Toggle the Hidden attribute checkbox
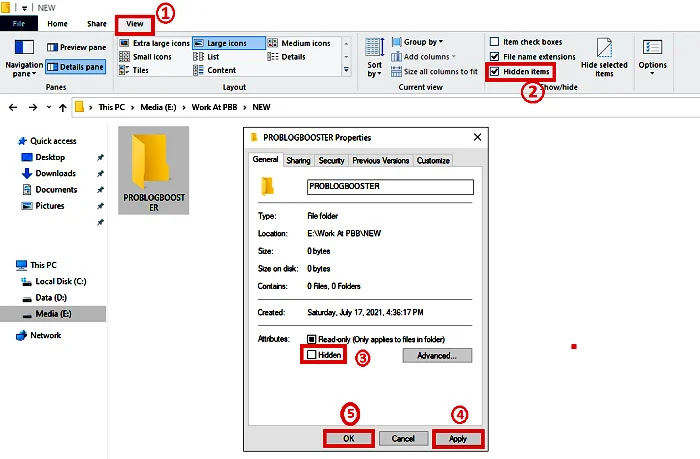Viewport: 700px width, 459px height. coord(312,355)
